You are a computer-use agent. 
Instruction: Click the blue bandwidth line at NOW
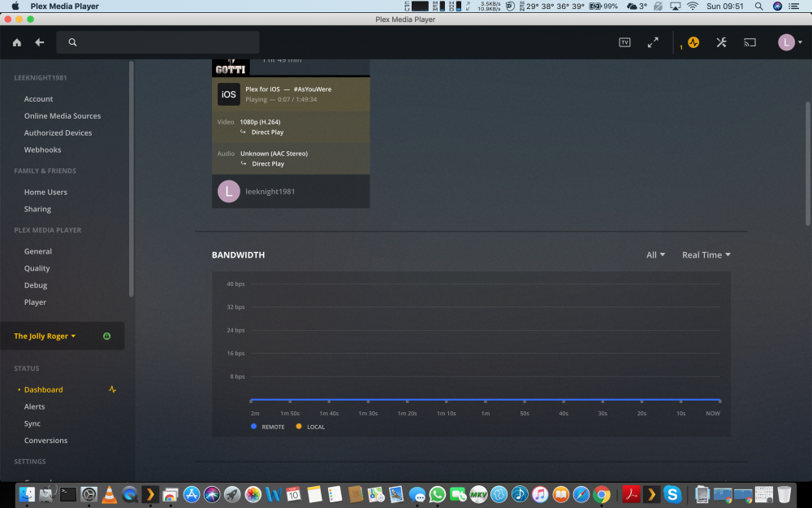pyautogui.click(x=719, y=400)
